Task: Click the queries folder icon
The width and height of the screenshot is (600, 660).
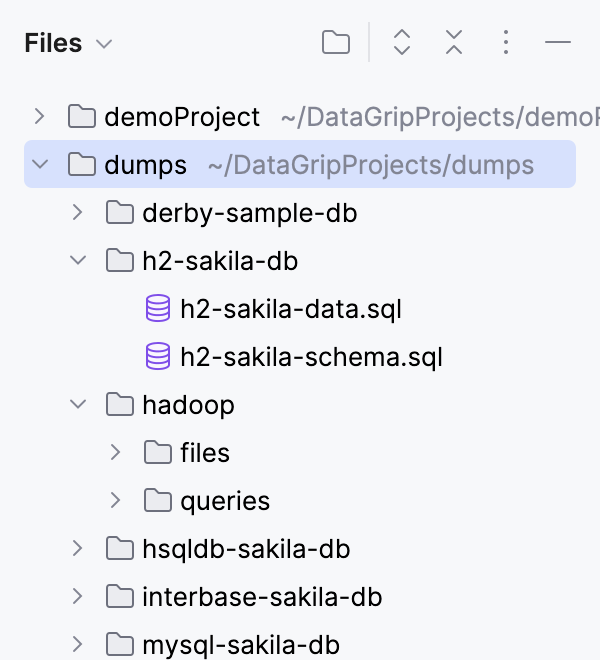Action: click(157, 500)
